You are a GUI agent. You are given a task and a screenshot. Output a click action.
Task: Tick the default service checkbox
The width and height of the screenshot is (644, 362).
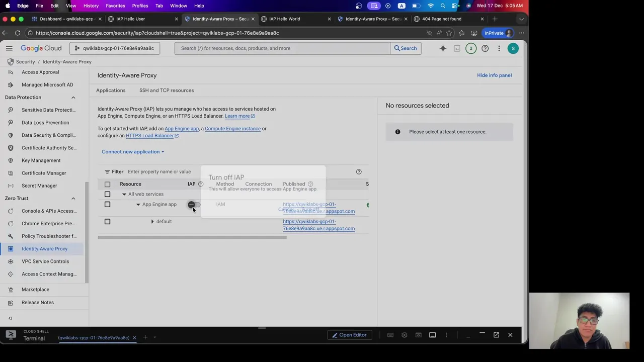[107, 221]
